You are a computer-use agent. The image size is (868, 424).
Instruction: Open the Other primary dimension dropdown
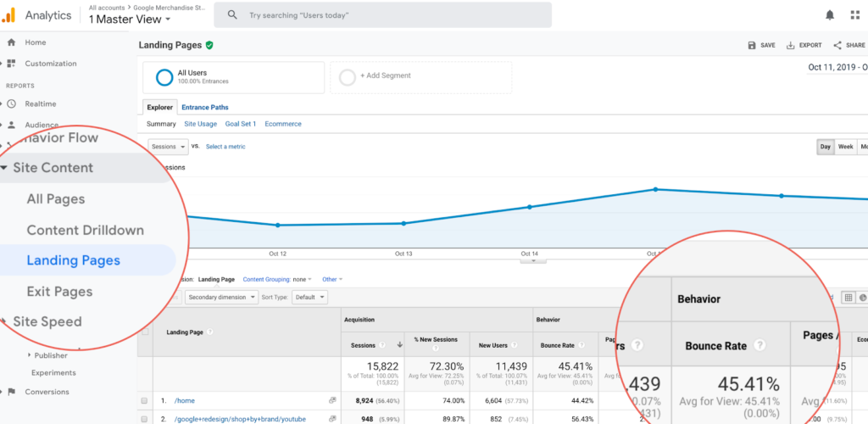point(332,280)
